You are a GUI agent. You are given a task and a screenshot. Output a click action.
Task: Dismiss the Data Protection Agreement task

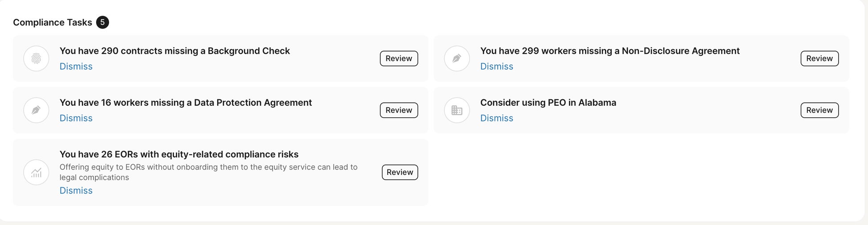click(76, 118)
